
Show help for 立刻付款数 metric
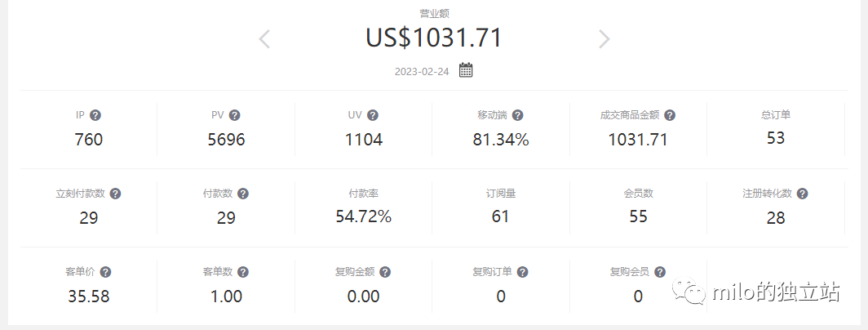pyautogui.click(x=115, y=194)
